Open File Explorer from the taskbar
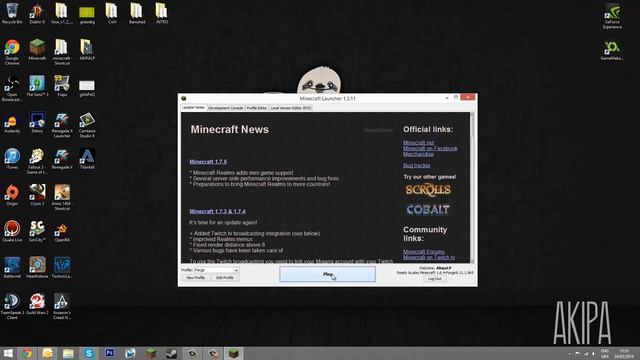The width and height of the screenshot is (640, 360). tap(68, 353)
